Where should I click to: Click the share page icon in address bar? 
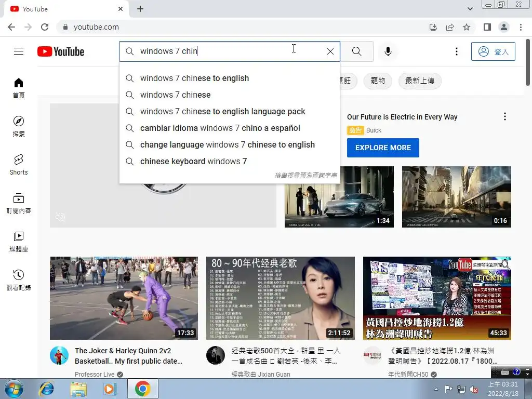[450, 27]
